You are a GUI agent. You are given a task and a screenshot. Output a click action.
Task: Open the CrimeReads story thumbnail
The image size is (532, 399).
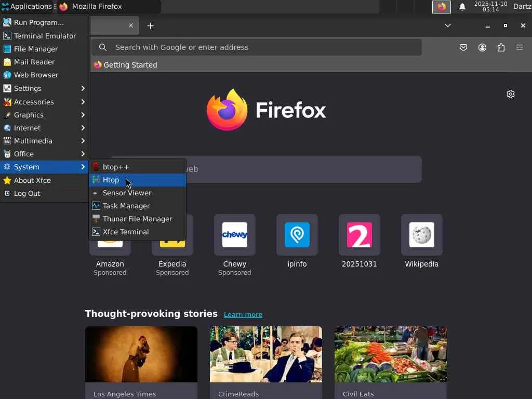265,354
